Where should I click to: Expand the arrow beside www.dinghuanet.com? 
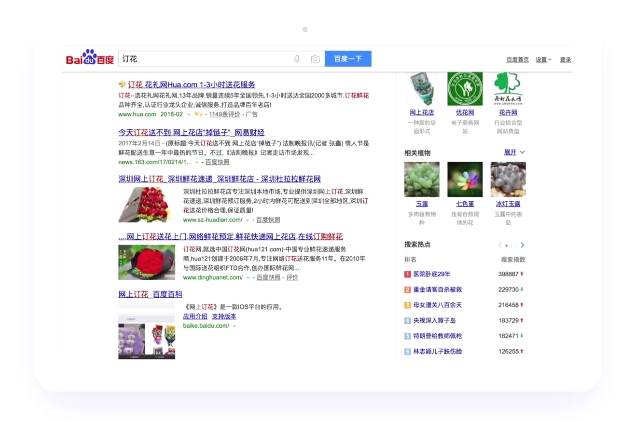tap(248, 278)
